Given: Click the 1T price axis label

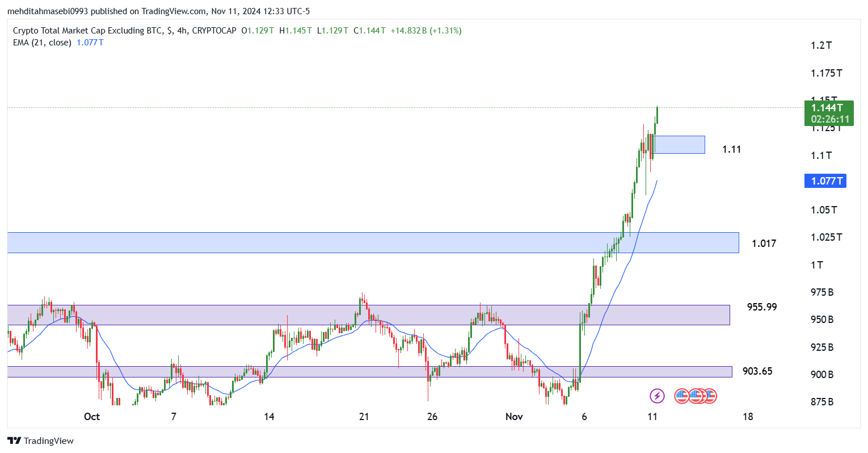Looking at the screenshot, I should coord(816,265).
